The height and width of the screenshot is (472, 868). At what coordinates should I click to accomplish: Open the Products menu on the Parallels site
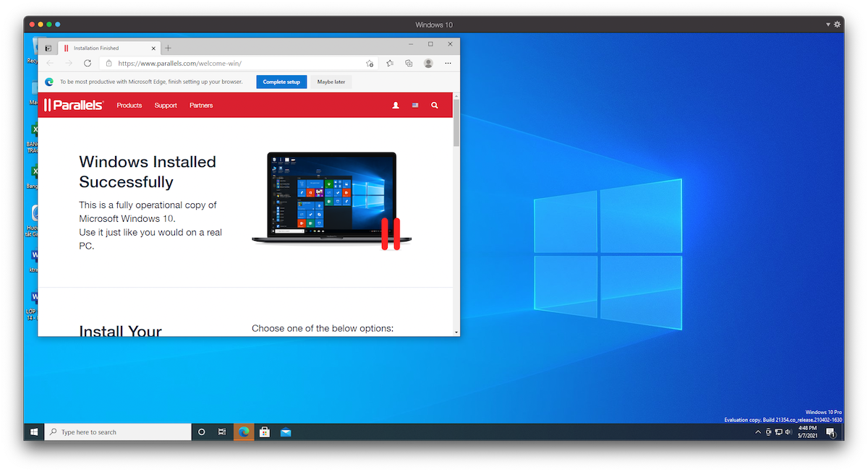click(129, 105)
